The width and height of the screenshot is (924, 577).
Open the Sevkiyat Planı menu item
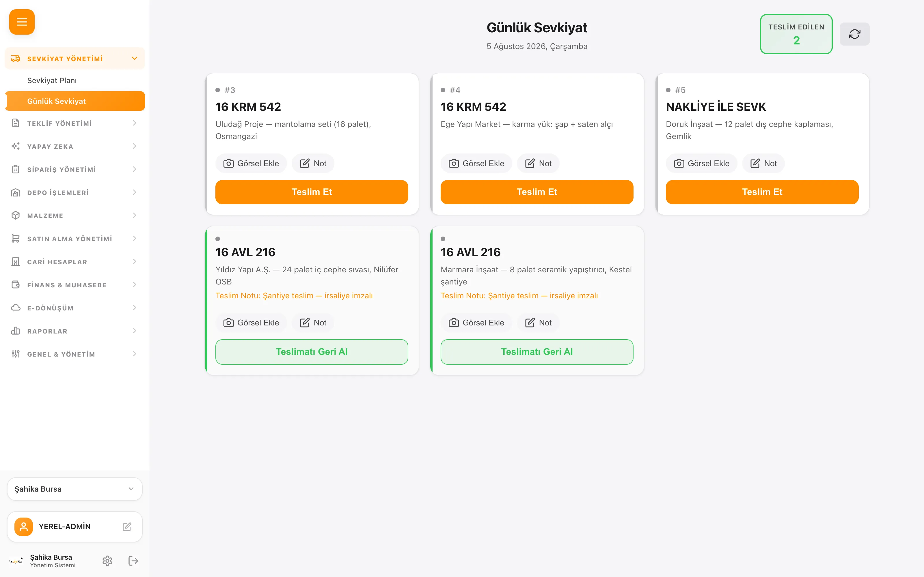[x=52, y=80]
